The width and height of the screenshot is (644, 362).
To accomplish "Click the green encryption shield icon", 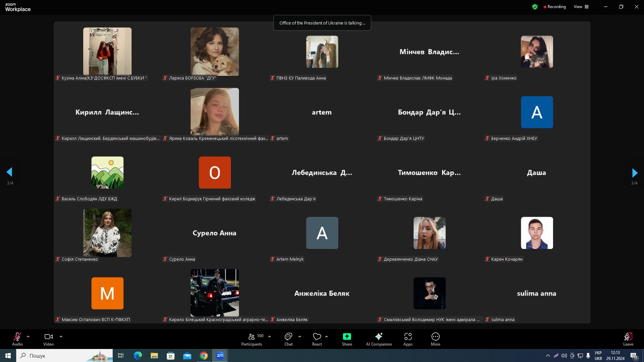I will coord(535,7).
